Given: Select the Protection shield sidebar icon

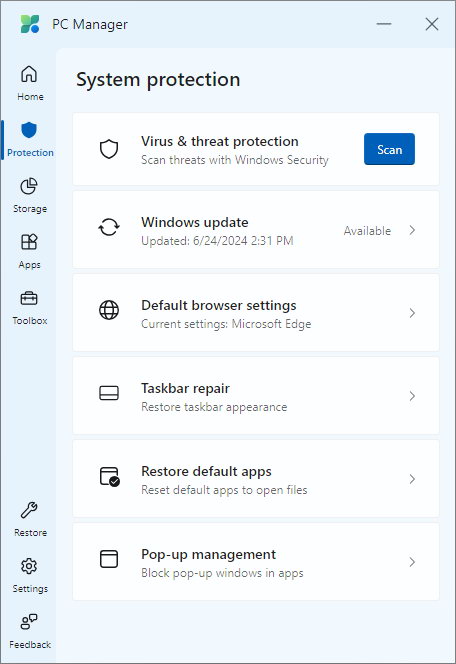Looking at the screenshot, I should click(x=29, y=130).
